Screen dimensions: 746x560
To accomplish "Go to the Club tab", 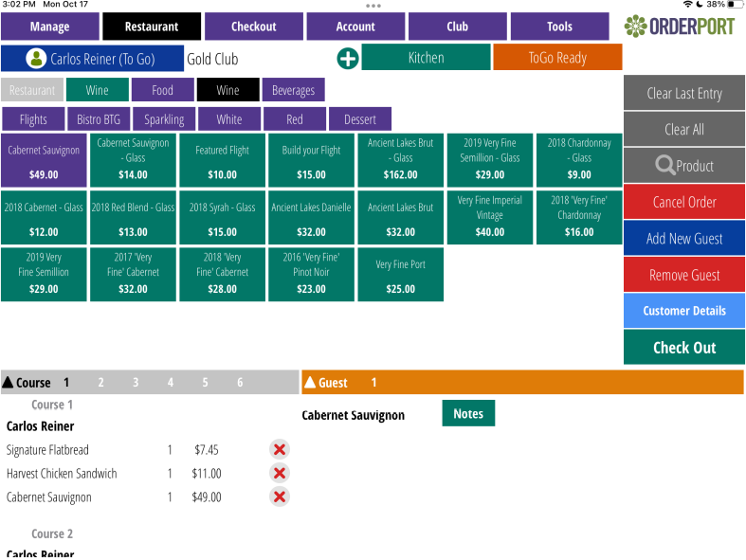I will (457, 27).
